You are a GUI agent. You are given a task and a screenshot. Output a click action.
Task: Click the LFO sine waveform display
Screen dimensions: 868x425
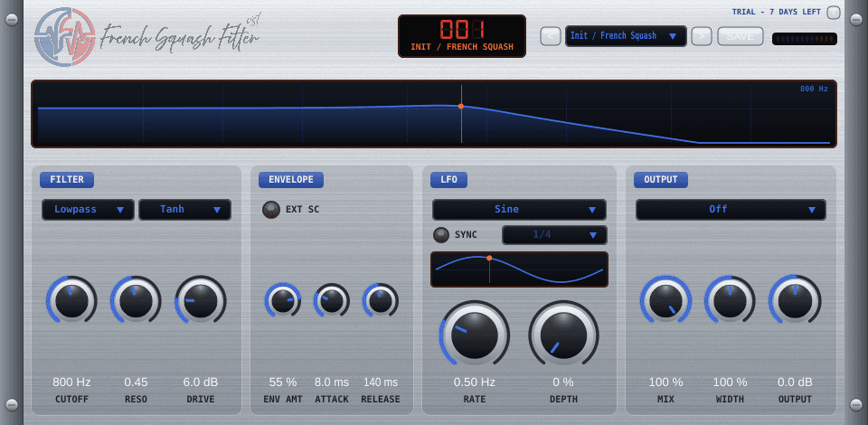click(519, 269)
